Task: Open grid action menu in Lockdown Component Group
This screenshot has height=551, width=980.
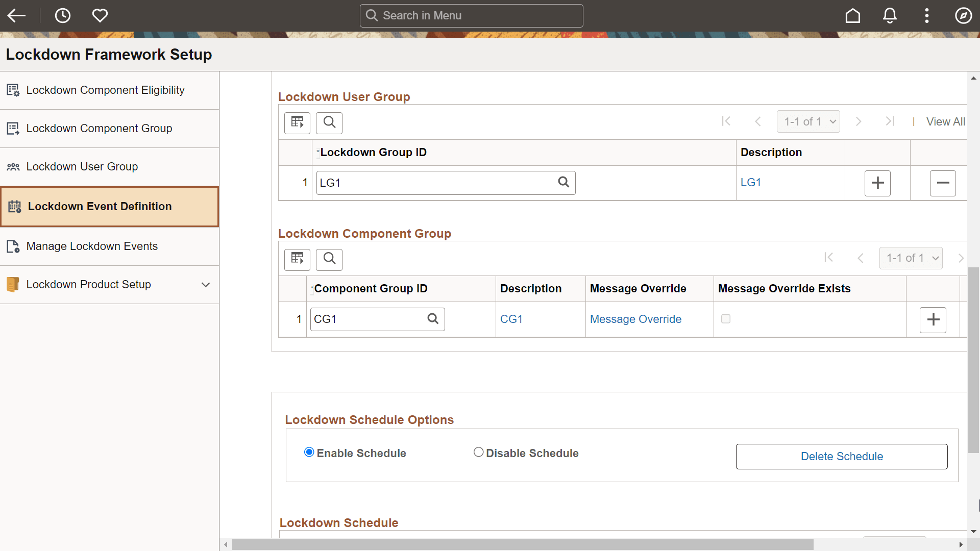Action: point(297,259)
